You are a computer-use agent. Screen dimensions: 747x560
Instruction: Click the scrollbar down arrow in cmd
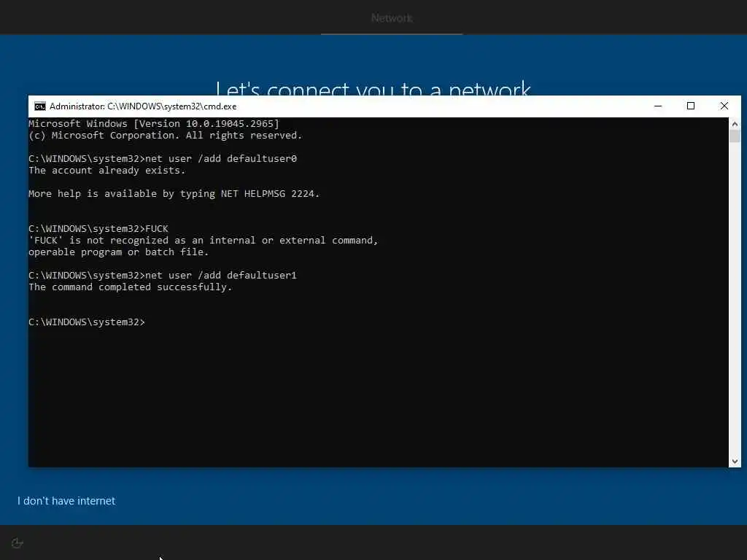coord(735,461)
